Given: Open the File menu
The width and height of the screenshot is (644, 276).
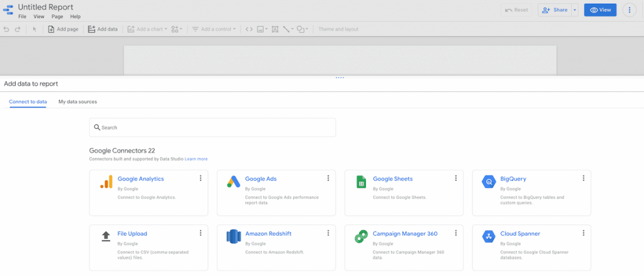Looking at the screenshot, I should click(22, 17).
